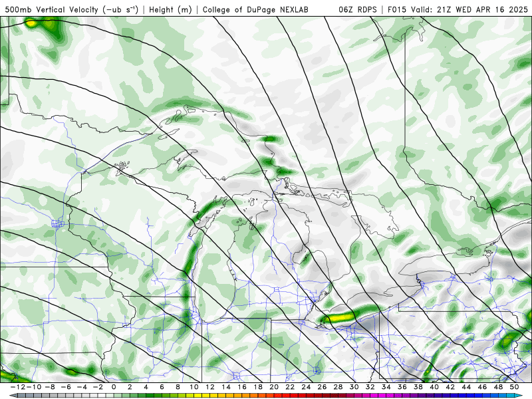Click the '-6' color scale label

click(66, 387)
